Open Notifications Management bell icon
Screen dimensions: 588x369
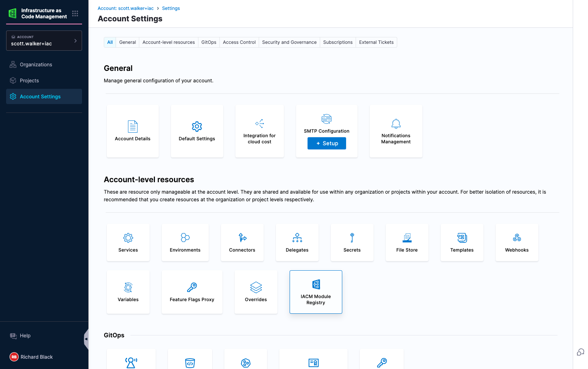[x=396, y=124]
